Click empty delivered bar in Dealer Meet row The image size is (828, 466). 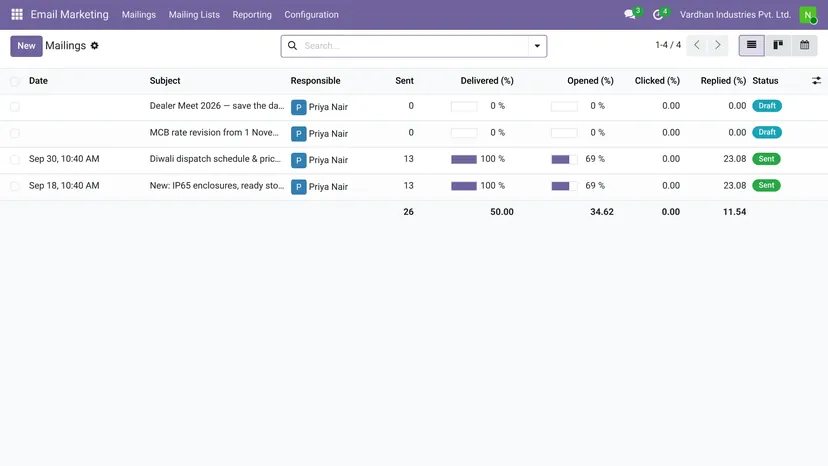click(464, 107)
